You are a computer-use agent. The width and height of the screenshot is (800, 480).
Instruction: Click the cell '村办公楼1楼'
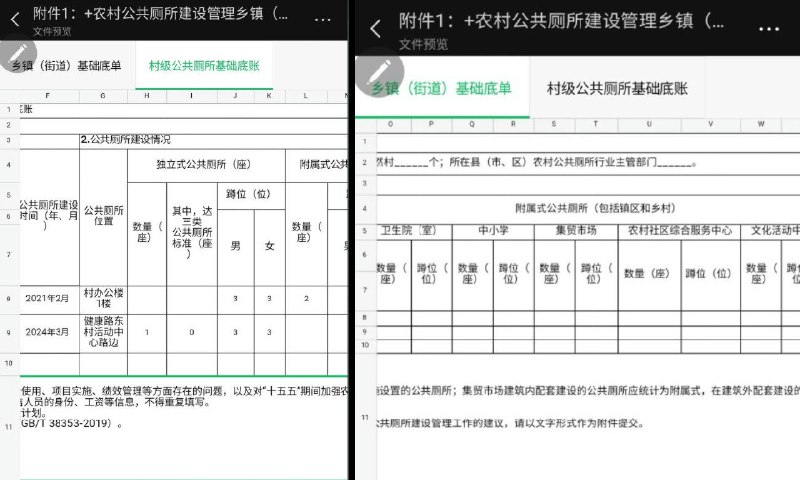(x=104, y=298)
